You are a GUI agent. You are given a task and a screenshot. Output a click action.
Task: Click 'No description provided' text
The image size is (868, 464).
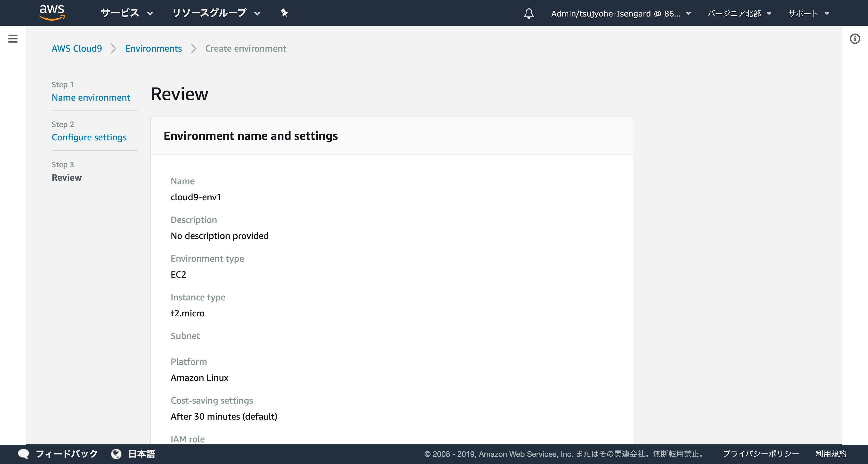tap(220, 236)
